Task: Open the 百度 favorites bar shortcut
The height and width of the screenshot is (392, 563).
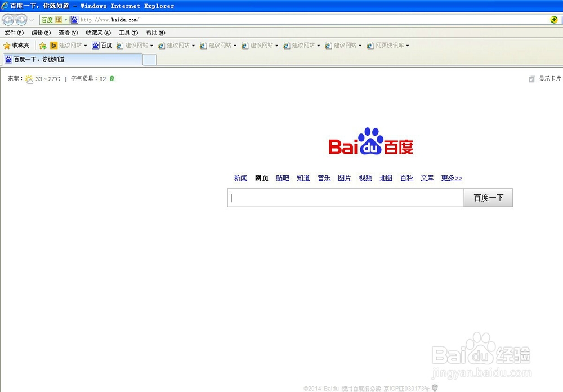Action: click(102, 45)
